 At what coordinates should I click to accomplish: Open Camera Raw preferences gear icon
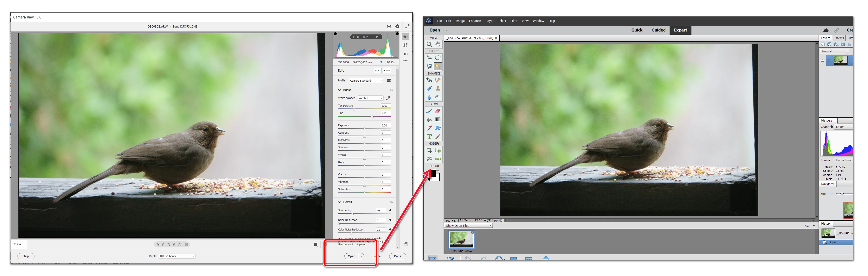(397, 26)
